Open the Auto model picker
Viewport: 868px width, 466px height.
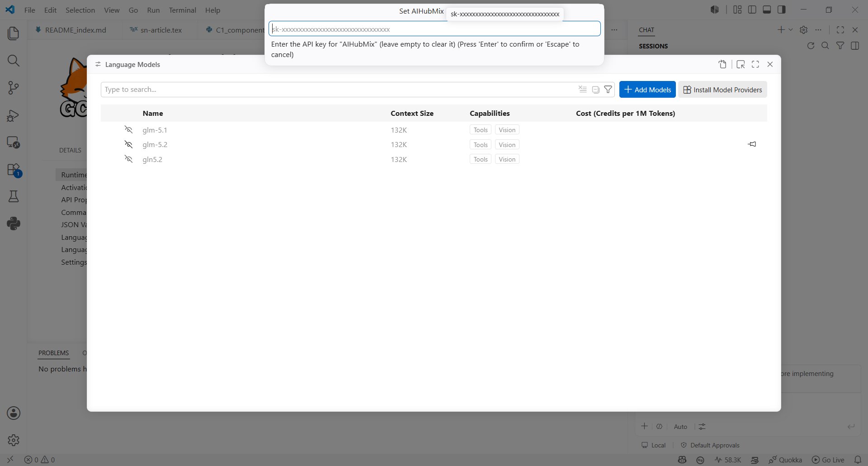pyautogui.click(x=680, y=427)
